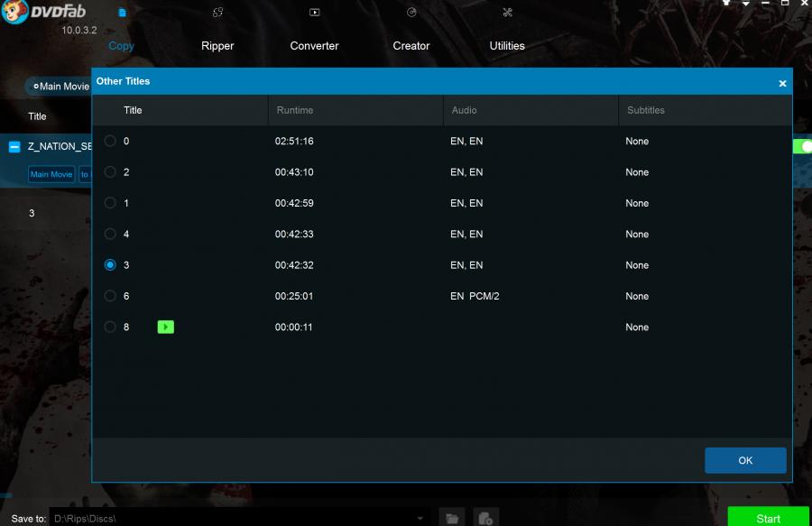
Task: Confirm selection with OK button
Action: click(x=745, y=460)
